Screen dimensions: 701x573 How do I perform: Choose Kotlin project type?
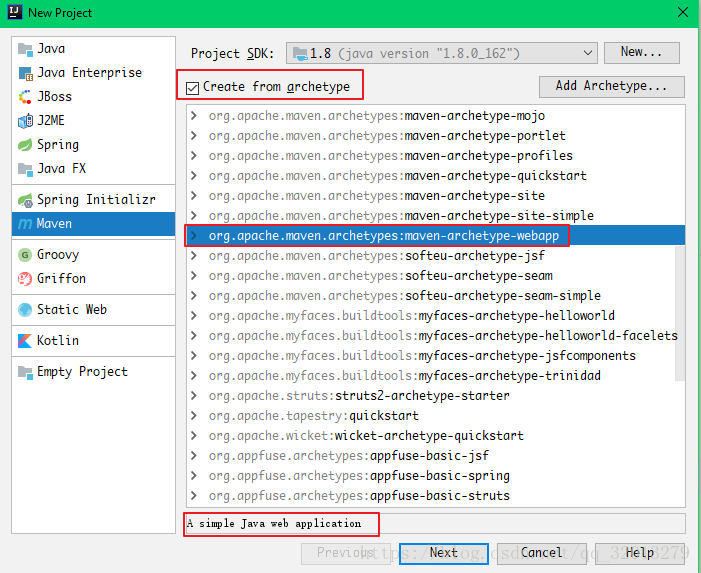[93, 341]
